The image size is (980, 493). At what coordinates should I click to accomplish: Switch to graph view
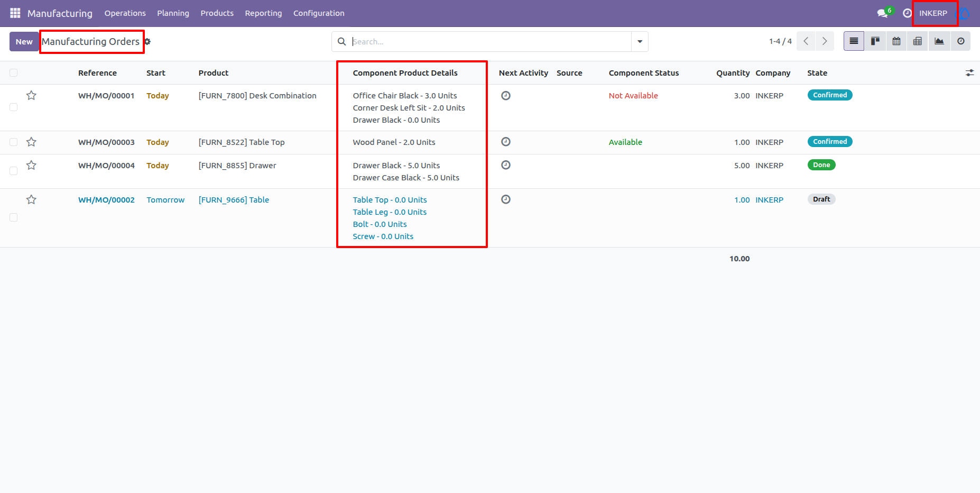click(939, 41)
